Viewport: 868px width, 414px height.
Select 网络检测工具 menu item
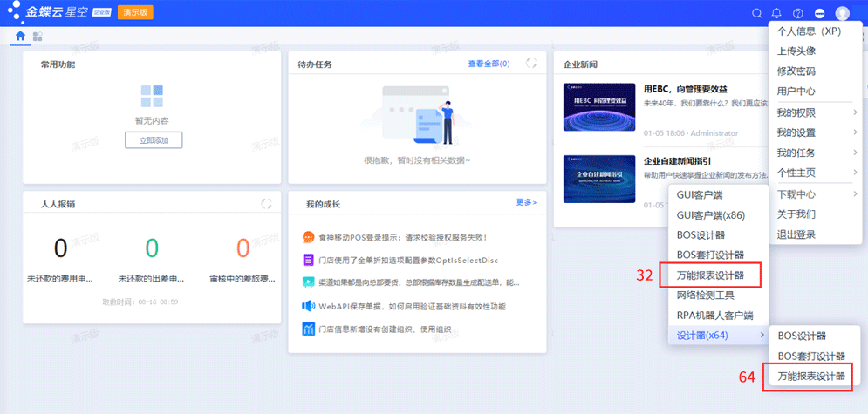point(718,295)
